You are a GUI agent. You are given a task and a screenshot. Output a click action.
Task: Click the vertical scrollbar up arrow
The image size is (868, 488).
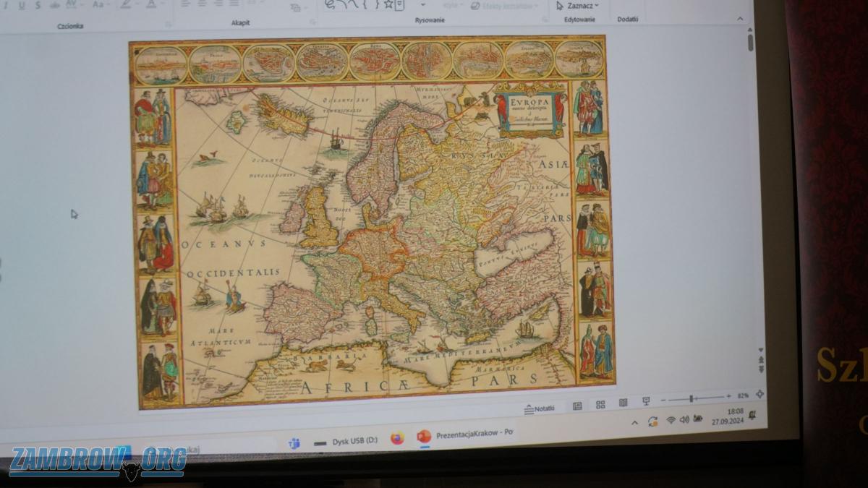pyautogui.click(x=750, y=30)
